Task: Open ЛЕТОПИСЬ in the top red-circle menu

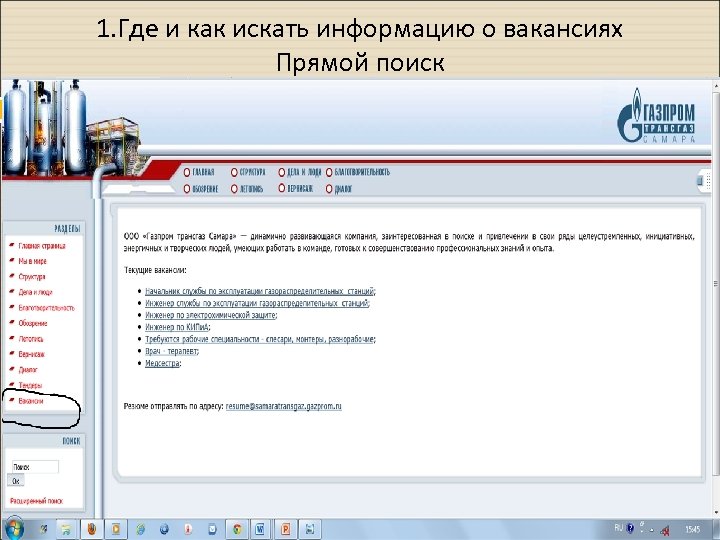Action: [248, 189]
